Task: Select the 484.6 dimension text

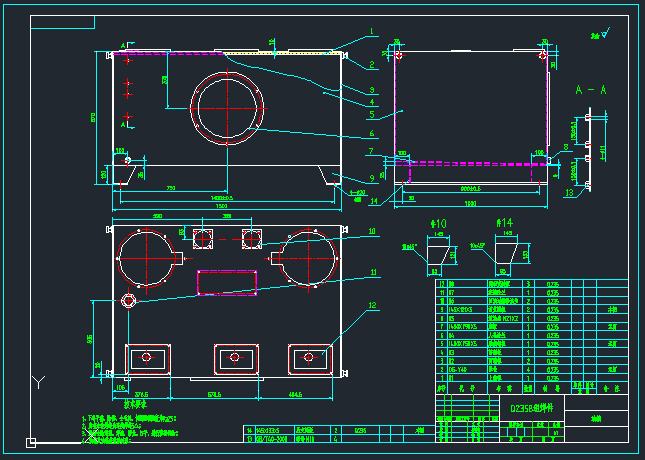Action: (295, 394)
